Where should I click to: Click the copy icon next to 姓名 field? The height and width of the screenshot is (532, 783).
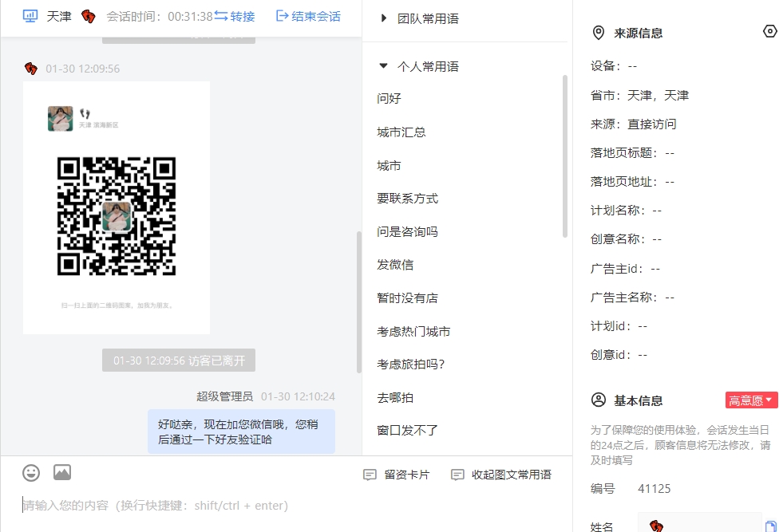[x=771, y=526]
